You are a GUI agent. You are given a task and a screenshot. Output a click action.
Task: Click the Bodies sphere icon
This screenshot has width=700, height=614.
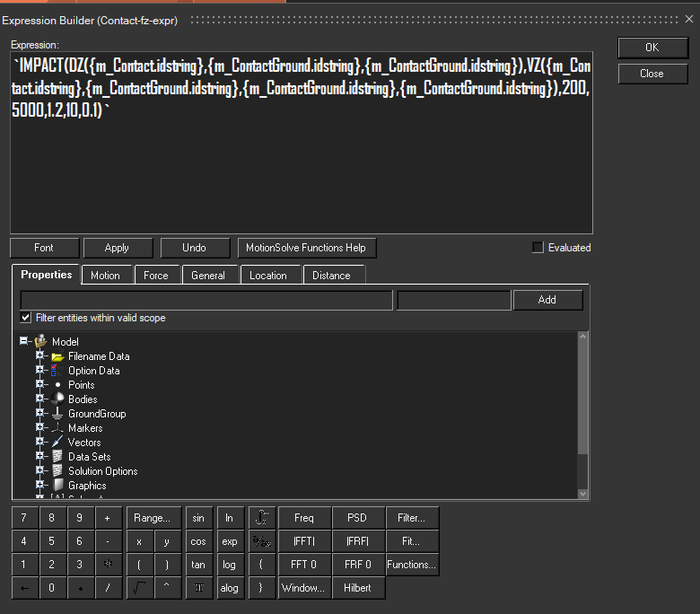pyautogui.click(x=57, y=399)
